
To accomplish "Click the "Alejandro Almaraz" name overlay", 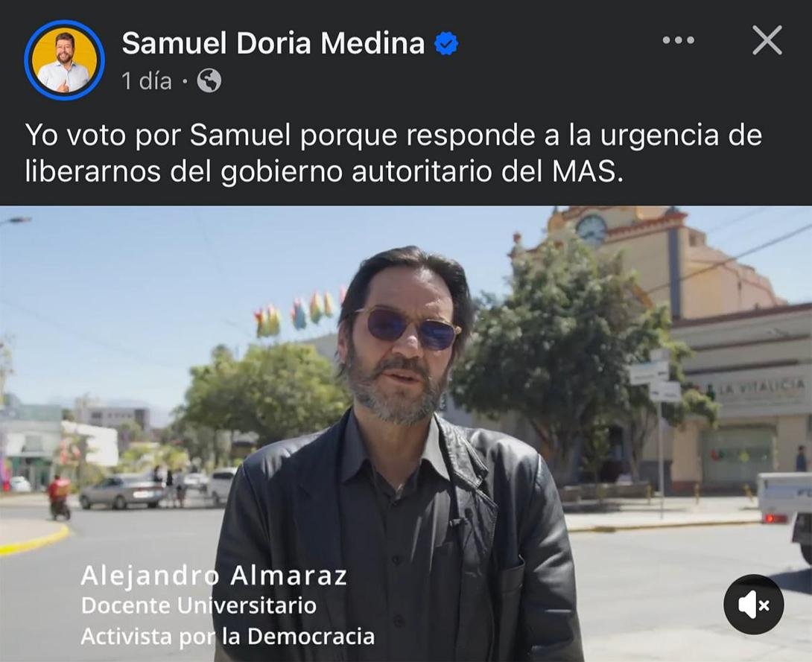I will pos(214,576).
